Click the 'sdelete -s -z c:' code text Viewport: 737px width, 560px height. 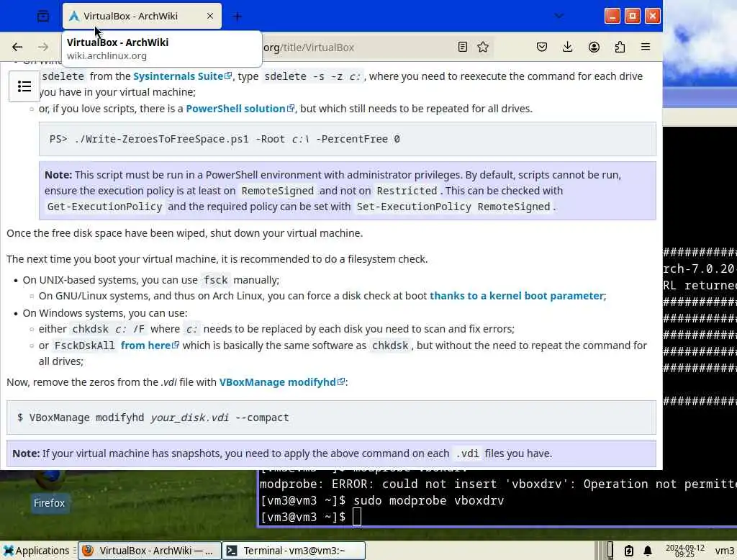point(312,76)
